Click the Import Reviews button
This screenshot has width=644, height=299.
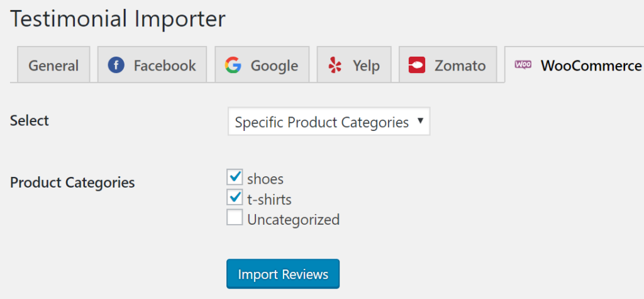(283, 274)
